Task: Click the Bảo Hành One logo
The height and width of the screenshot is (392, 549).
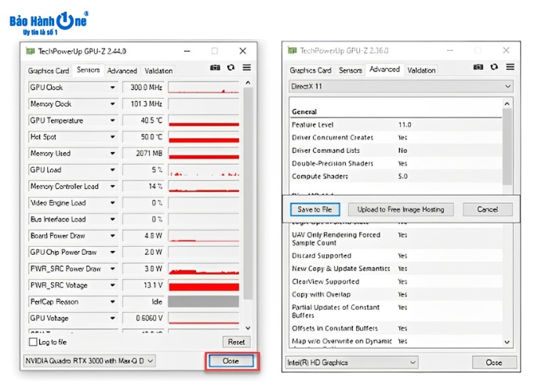Action: pos(49,22)
